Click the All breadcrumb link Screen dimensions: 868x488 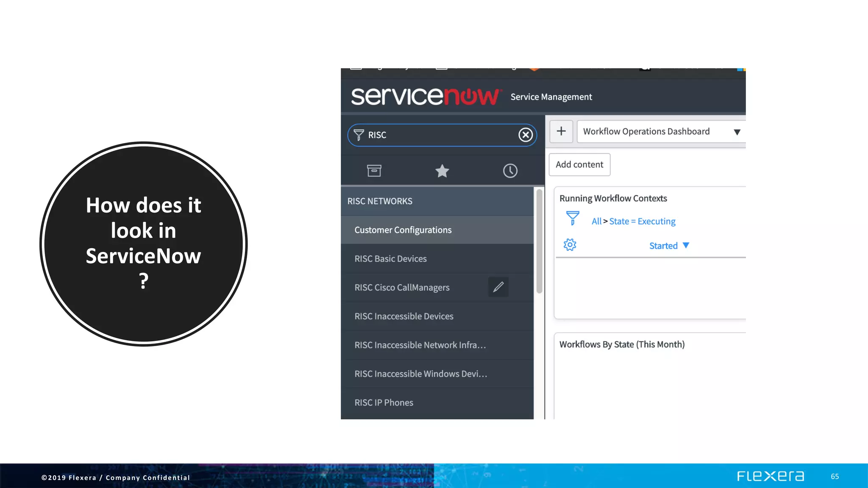[596, 221]
